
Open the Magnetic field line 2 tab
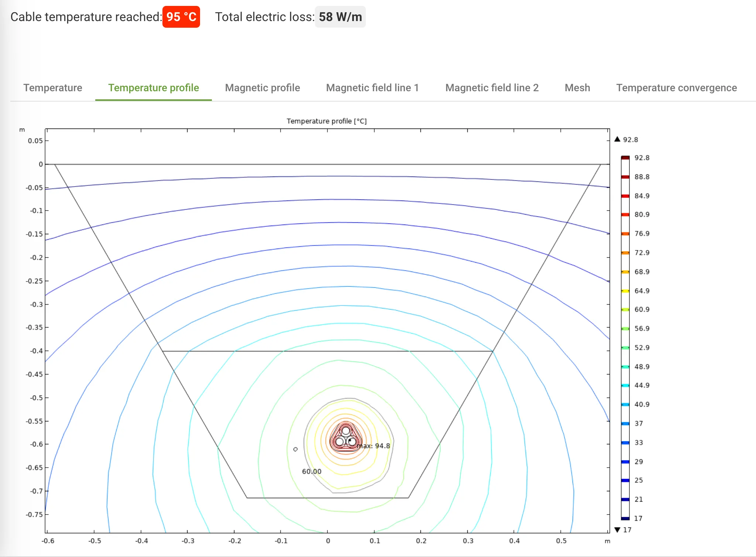(x=492, y=88)
